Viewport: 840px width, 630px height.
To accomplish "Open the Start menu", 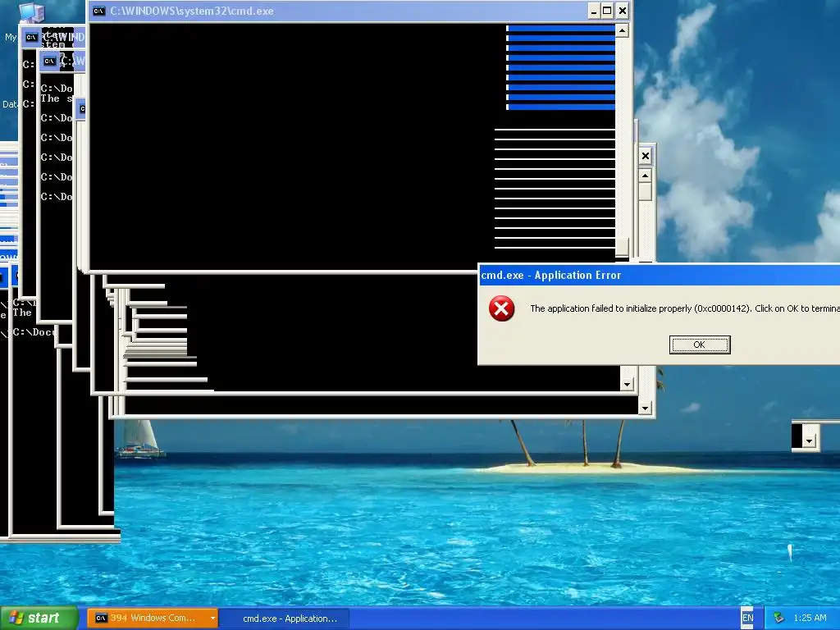I will [39, 618].
